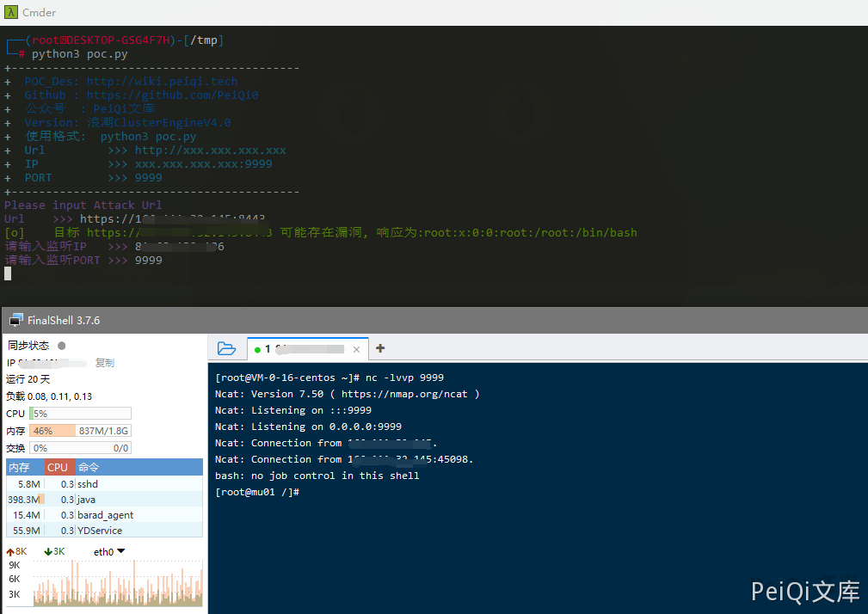Select the sshd process row
868x614 pixels.
point(105,484)
